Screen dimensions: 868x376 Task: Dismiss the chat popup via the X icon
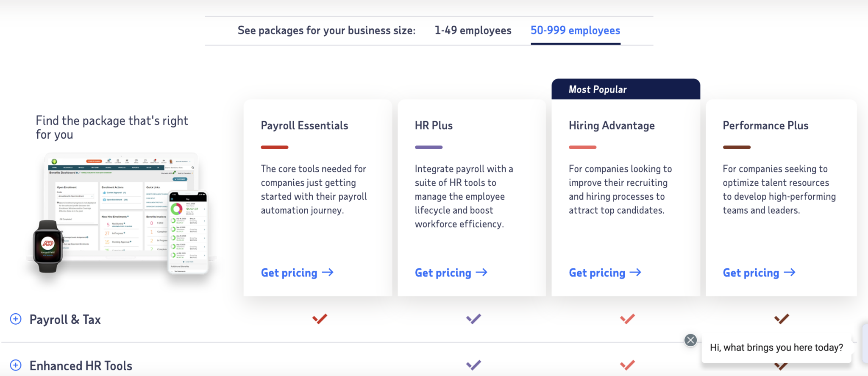[x=690, y=340]
